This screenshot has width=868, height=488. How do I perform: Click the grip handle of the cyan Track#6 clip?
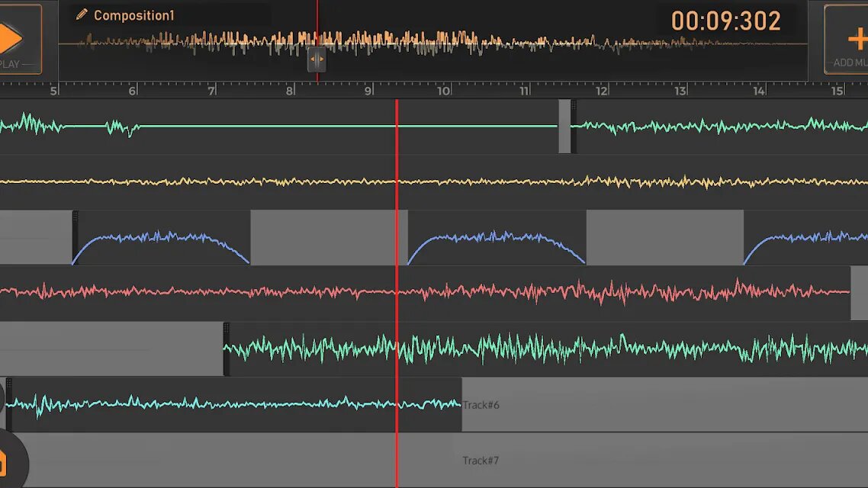pos(9,404)
